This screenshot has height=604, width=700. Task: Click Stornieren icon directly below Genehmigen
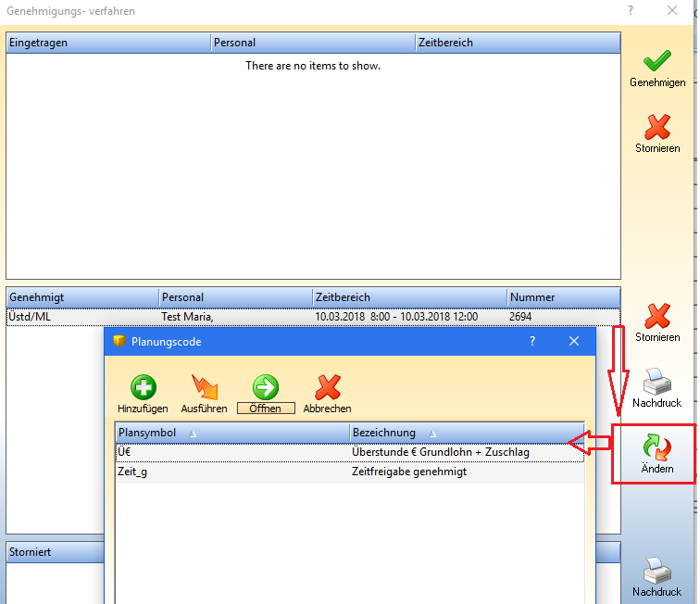657,127
